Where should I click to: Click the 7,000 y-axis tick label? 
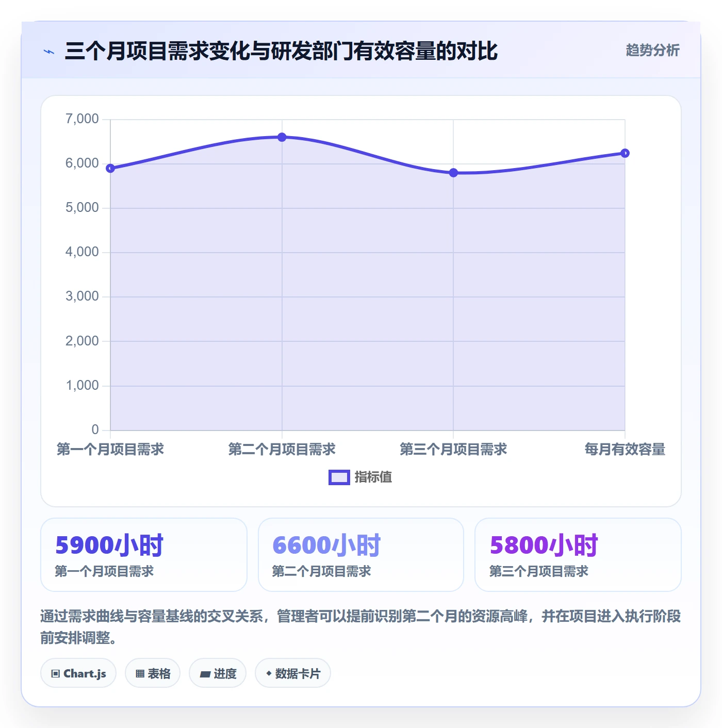pyautogui.click(x=82, y=119)
